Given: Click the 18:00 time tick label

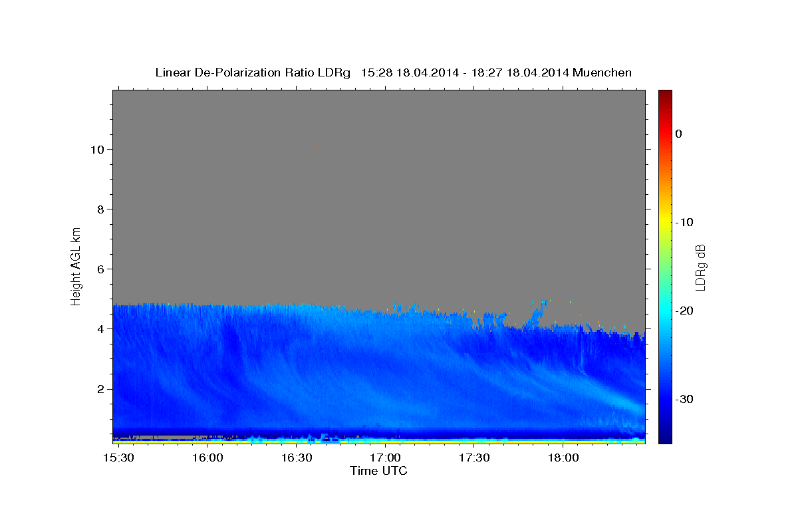Looking at the screenshot, I should pyautogui.click(x=563, y=458).
